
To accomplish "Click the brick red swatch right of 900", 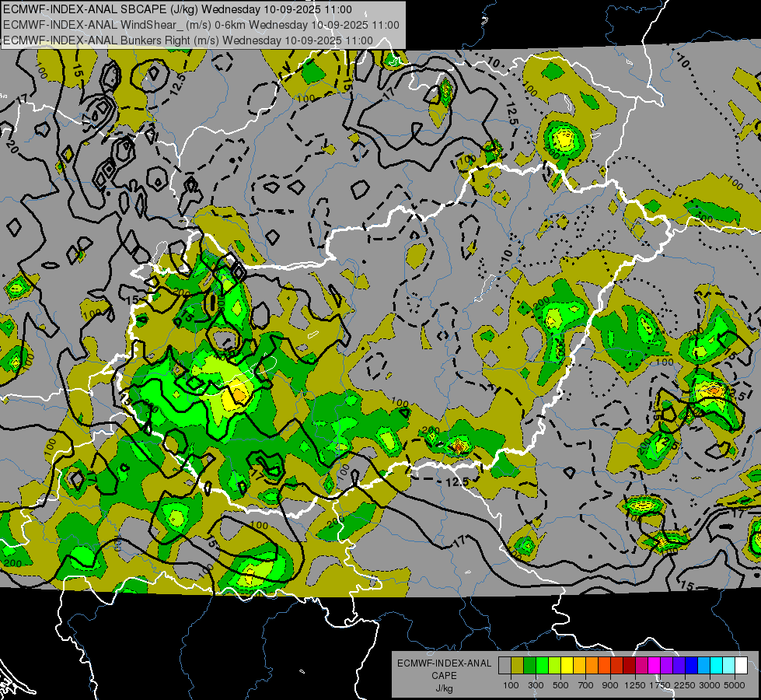I will click(x=617, y=666).
